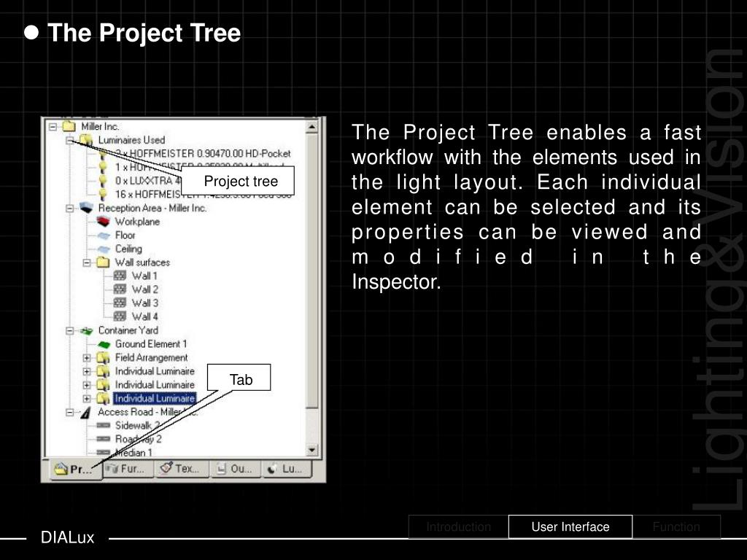
Task: Select the Wall 3 entry
Action: [x=145, y=303]
